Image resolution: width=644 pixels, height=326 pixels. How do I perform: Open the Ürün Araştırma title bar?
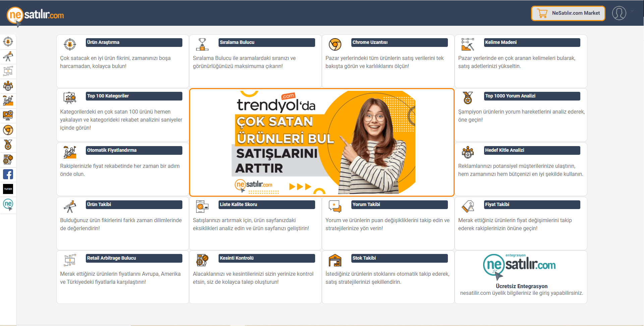tap(134, 43)
